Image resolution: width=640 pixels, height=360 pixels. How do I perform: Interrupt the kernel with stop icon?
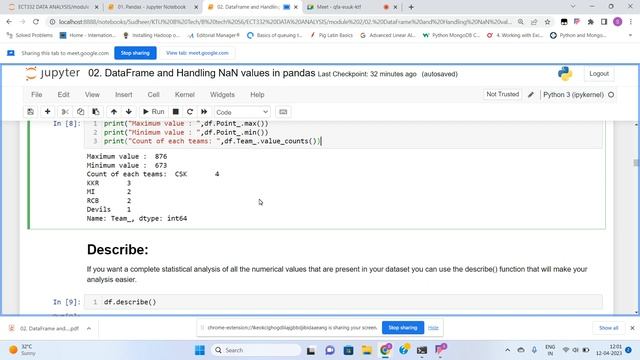tap(176, 112)
